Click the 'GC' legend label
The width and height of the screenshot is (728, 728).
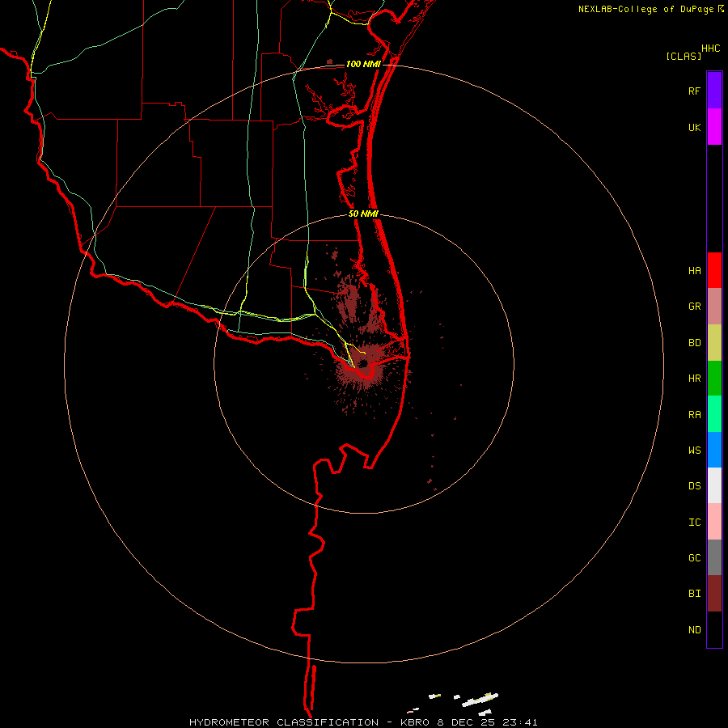click(694, 558)
